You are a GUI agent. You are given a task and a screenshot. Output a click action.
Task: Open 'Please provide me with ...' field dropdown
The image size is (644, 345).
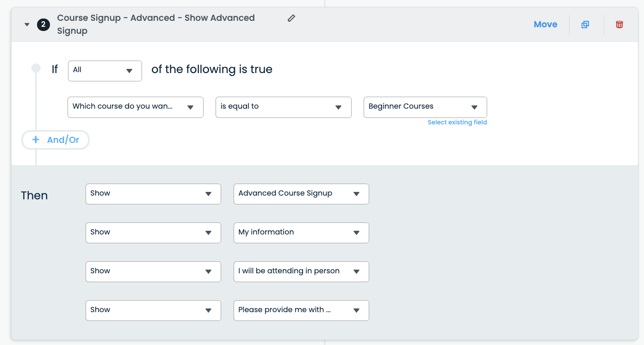click(301, 310)
